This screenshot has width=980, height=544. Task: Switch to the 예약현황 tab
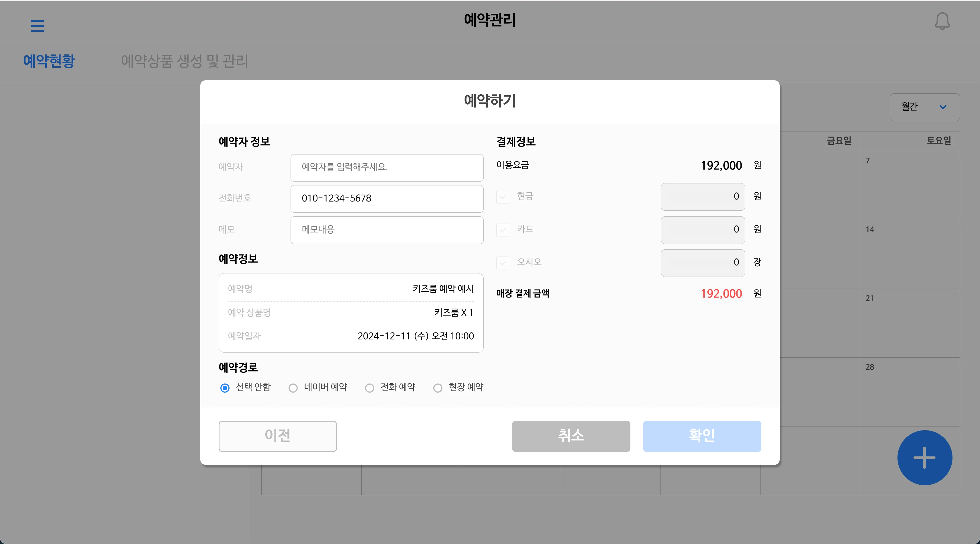point(50,61)
